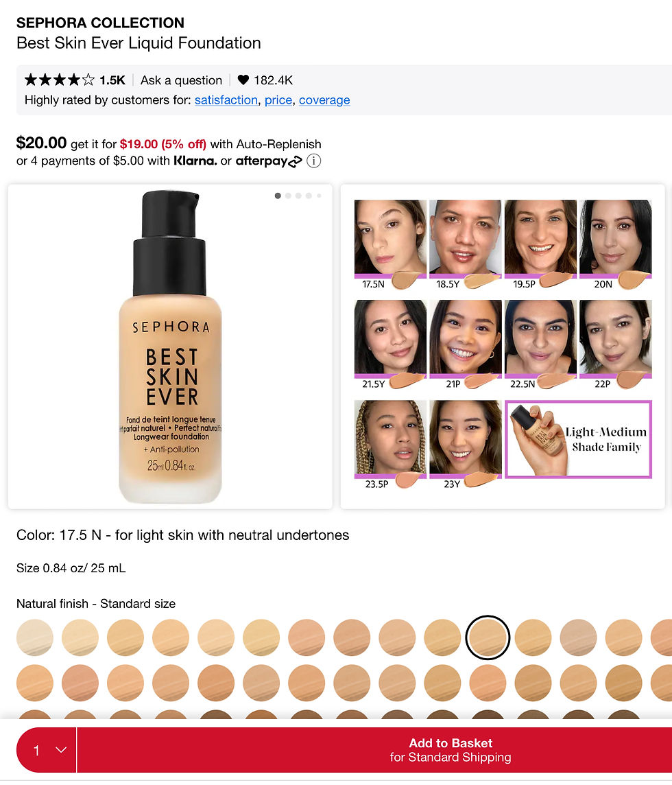Click the Klarna logo

click(195, 161)
